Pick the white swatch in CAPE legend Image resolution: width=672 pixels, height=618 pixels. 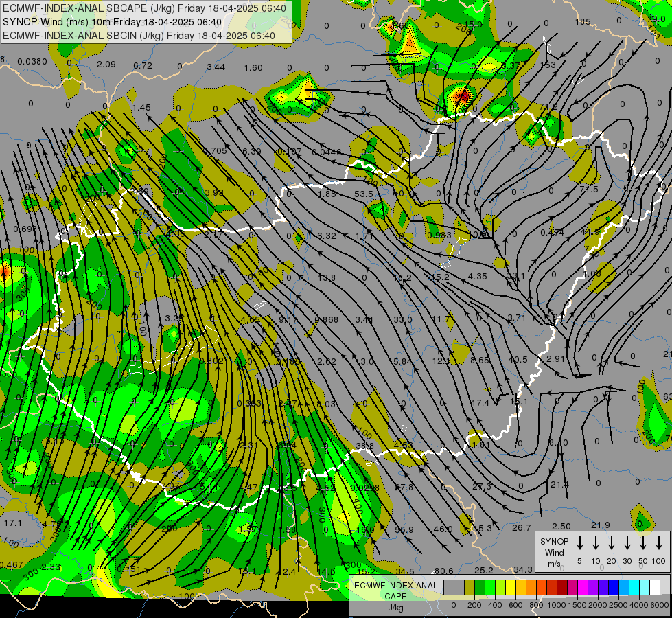pyautogui.click(x=655, y=587)
